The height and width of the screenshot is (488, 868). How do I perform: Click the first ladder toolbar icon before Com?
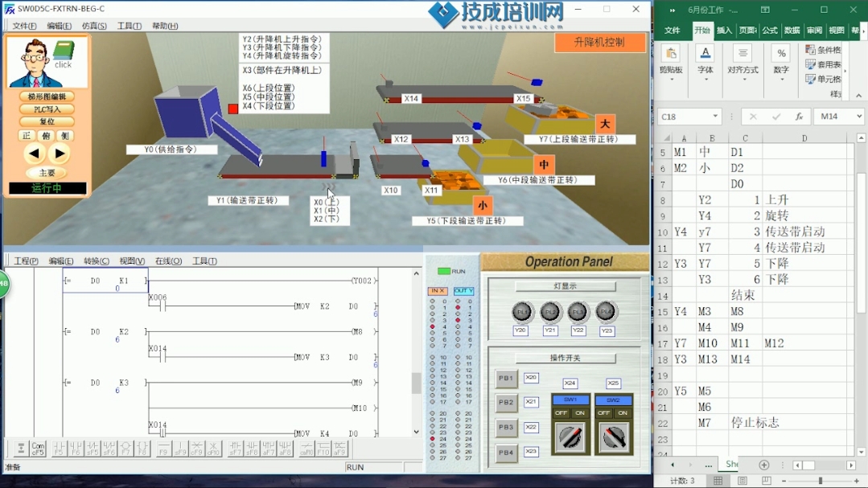pos(21,449)
